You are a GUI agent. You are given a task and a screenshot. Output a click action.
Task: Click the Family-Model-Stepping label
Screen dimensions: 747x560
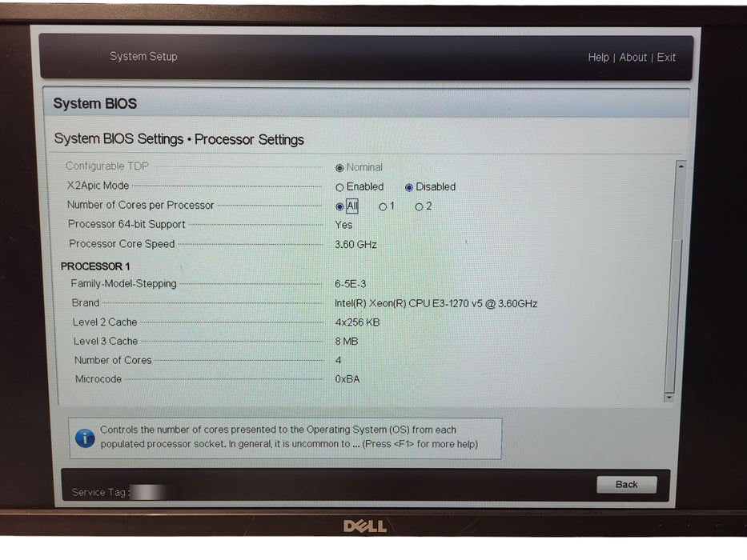tap(124, 283)
